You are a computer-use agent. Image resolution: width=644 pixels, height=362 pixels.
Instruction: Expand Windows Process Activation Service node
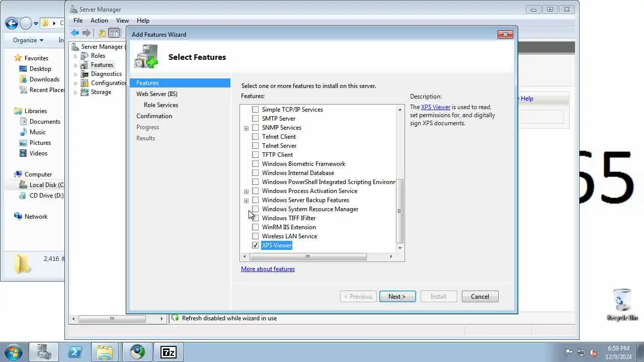click(246, 192)
